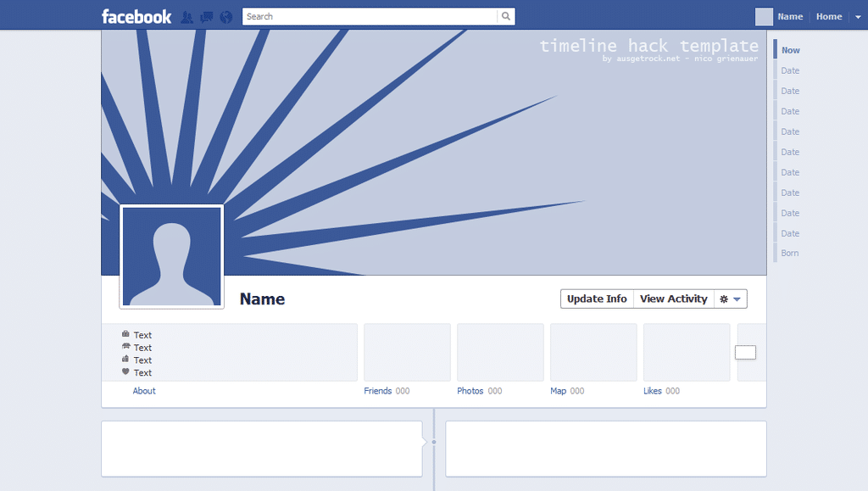Click the Update Info button

pyautogui.click(x=597, y=299)
